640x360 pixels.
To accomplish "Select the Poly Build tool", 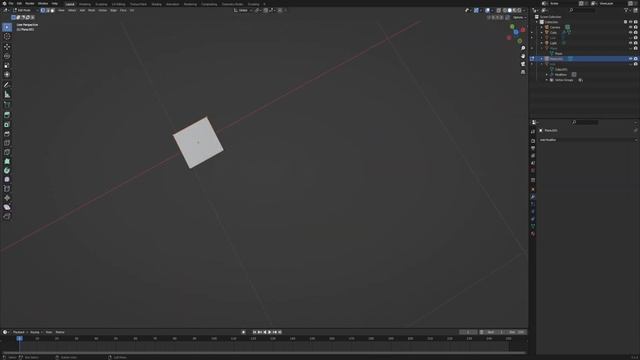I will coord(7,162).
